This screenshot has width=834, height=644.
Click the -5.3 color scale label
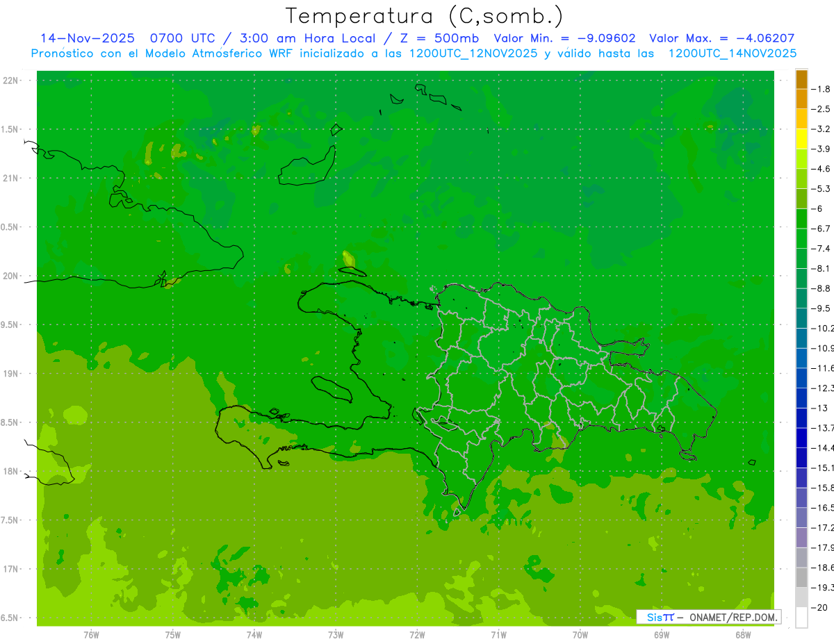[x=821, y=188]
